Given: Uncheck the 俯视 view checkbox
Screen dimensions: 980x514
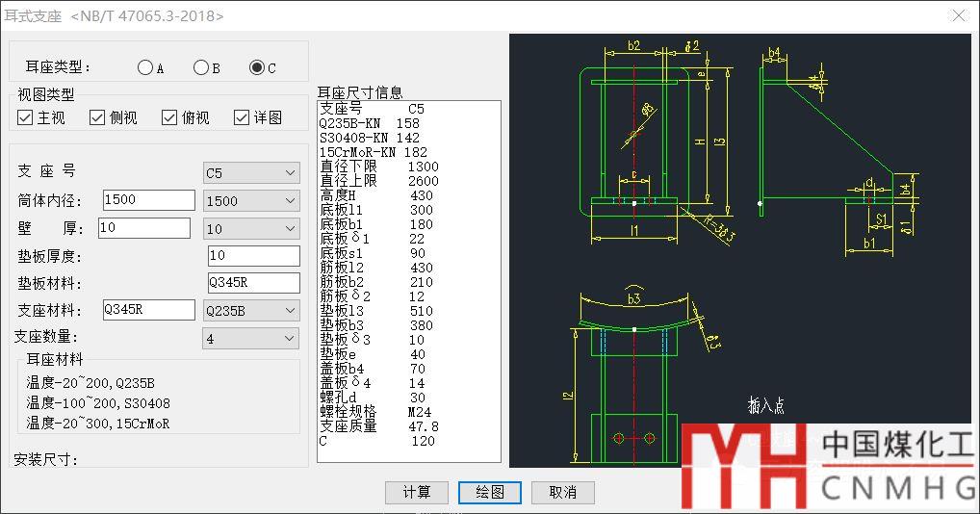Looking at the screenshot, I should pos(169,117).
